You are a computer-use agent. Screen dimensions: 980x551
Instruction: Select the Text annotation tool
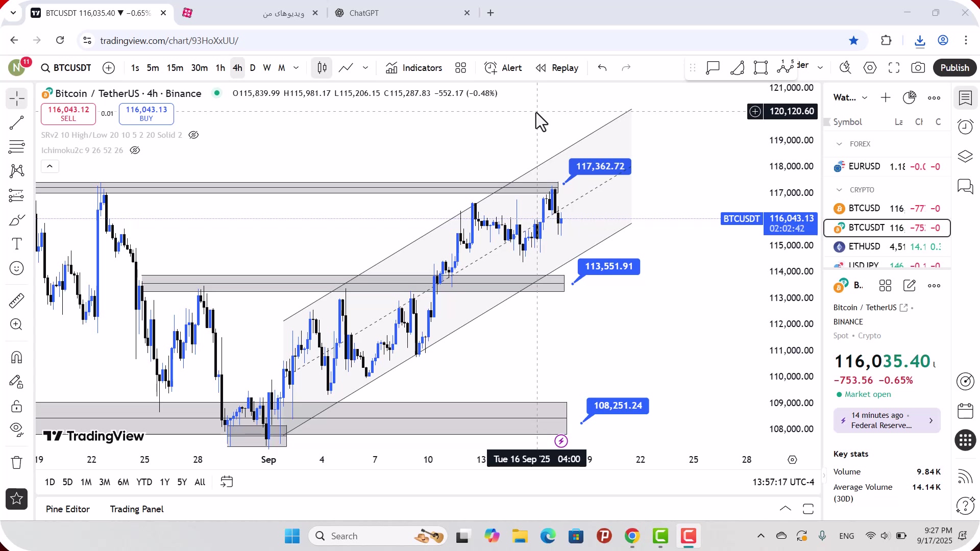tap(17, 244)
